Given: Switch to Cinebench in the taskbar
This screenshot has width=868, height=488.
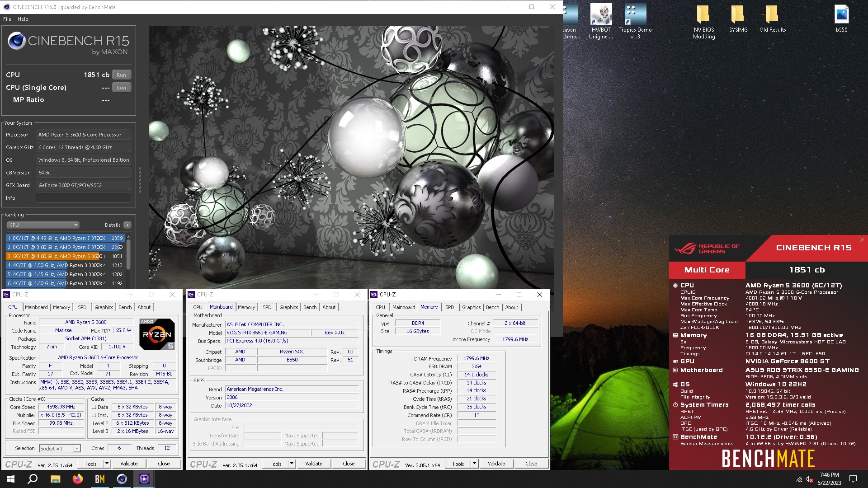Looking at the screenshot, I should (x=122, y=479).
